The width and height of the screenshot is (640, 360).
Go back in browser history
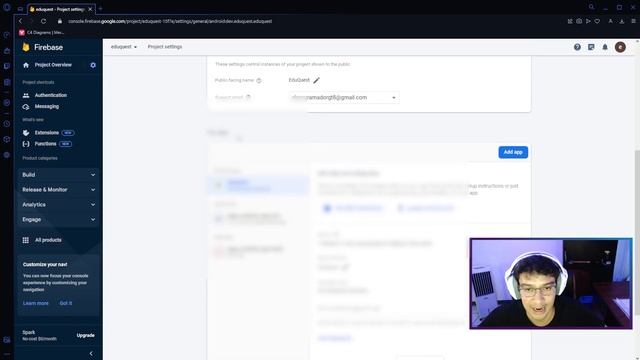(20, 21)
